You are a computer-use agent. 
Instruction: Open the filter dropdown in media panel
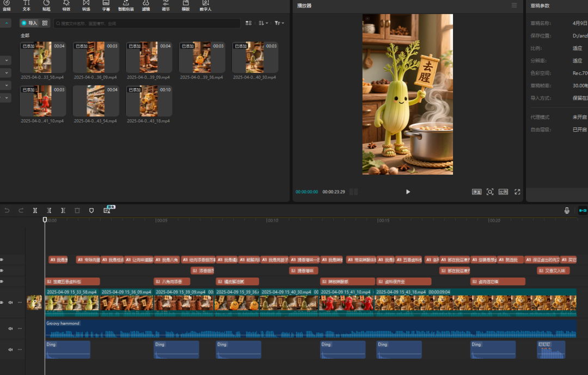tap(279, 23)
